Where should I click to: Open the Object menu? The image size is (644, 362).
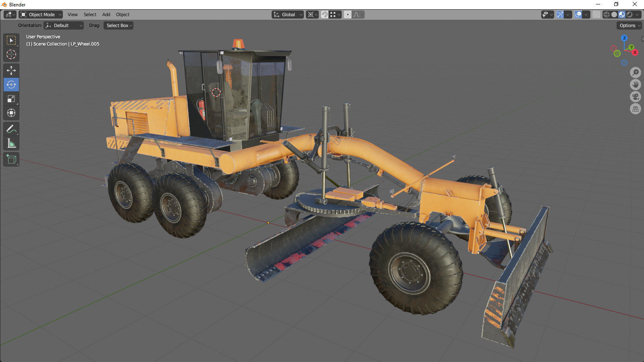(x=123, y=14)
